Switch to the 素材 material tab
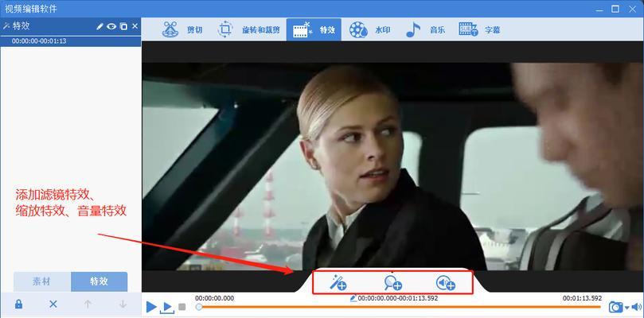This screenshot has height=318, width=644. (42, 281)
